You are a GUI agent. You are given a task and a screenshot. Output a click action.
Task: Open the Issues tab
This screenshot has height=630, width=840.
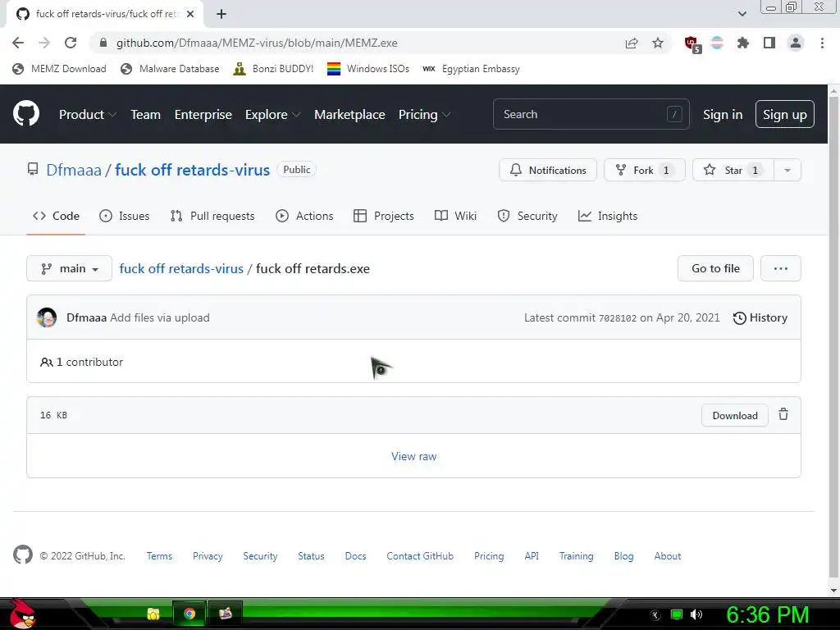(125, 216)
